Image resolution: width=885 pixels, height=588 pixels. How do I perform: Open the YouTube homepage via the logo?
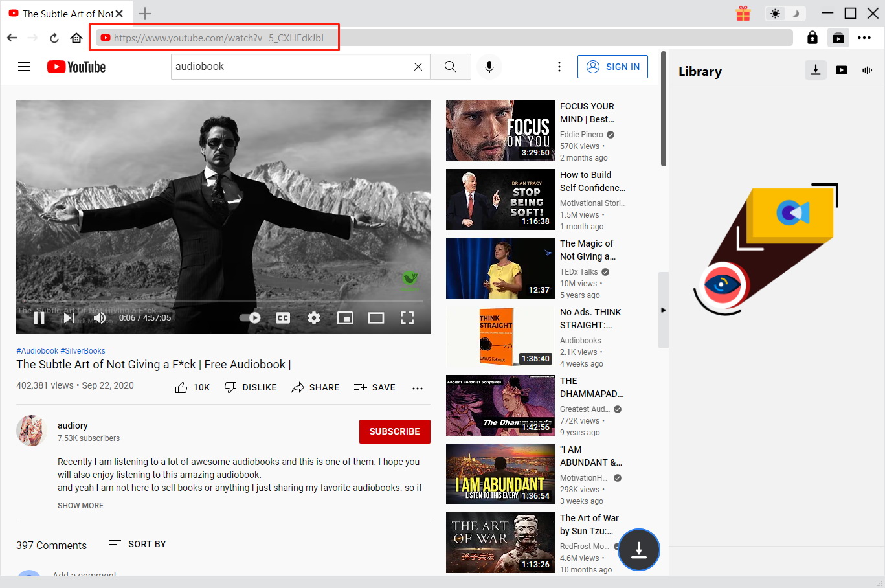coord(75,66)
